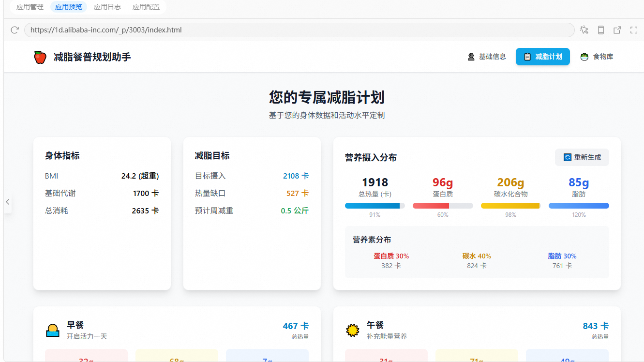Click the 总热量 progress bar at 91%
The height and width of the screenshot is (362, 644).
click(375, 206)
